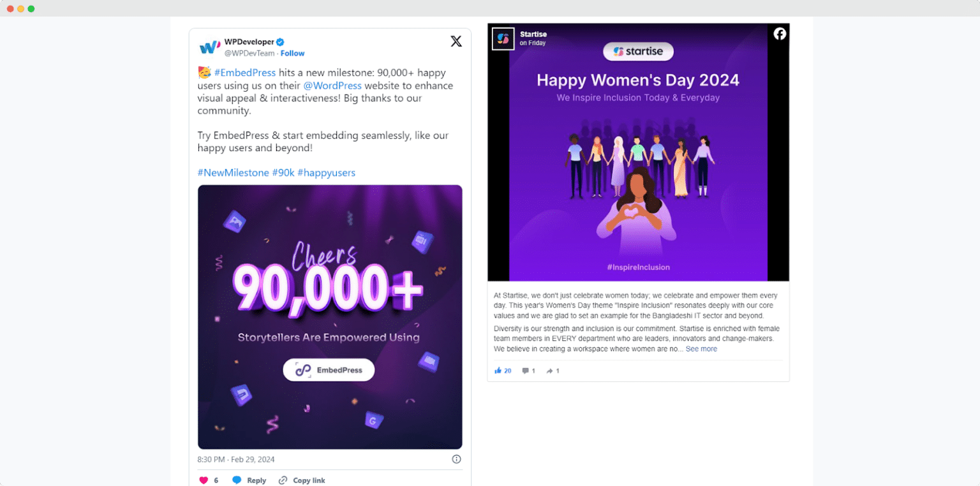Click the Startise page avatar
Image resolution: width=980 pixels, height=486 pixels.
[x=503, y=39]
